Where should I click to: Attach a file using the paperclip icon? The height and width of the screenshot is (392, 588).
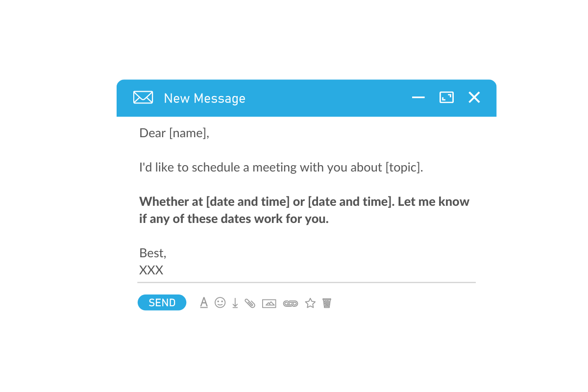pyautogui.click(x=250, y=303)
